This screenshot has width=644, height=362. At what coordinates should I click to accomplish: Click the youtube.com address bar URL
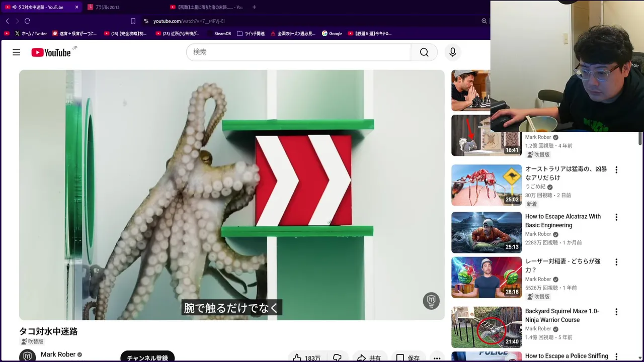[x=189, y=21]
